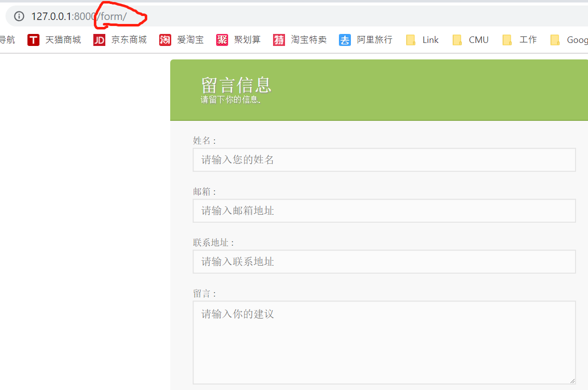Open the 淘宝特卖 bookmark label
Image resolution: width=588 pixels, height=390 pixels.
pos(309,40)
